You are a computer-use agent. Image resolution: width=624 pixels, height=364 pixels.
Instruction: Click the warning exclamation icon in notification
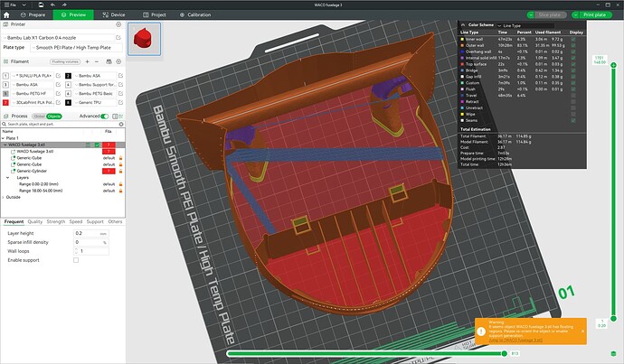pos(481,331)
